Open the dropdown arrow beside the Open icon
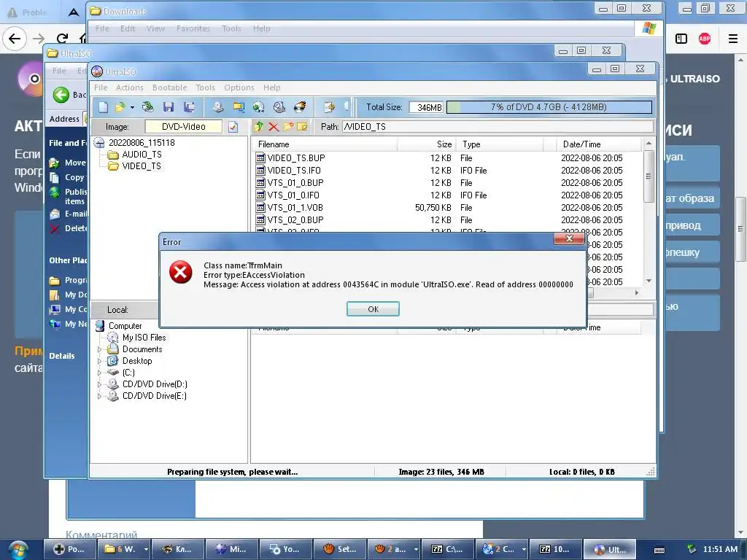747x560 pixels. (x=132, y=108)
